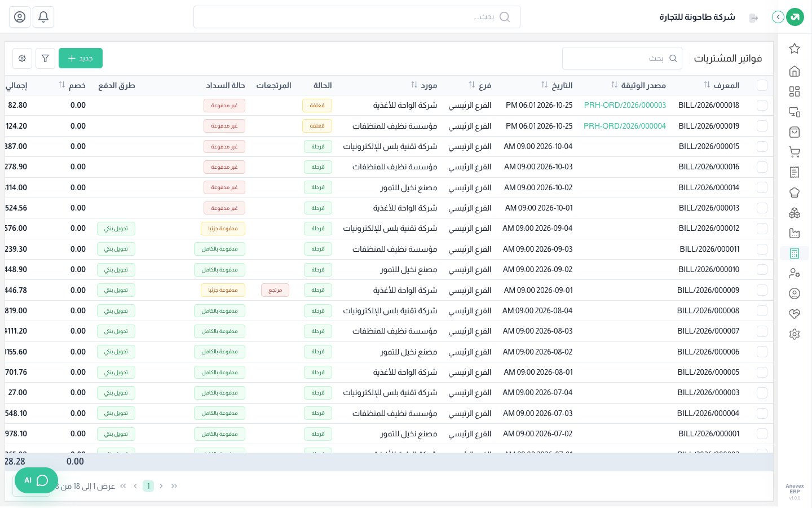
Task: Collapse the sidebar with the chevron button
Action: [778, 17]
